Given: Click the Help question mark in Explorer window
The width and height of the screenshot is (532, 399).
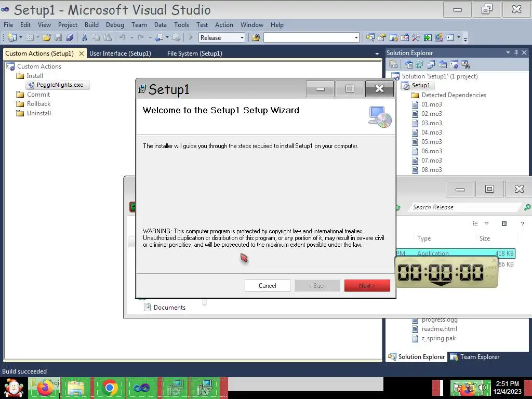Looking at the screenshot, I should [523, 223].
